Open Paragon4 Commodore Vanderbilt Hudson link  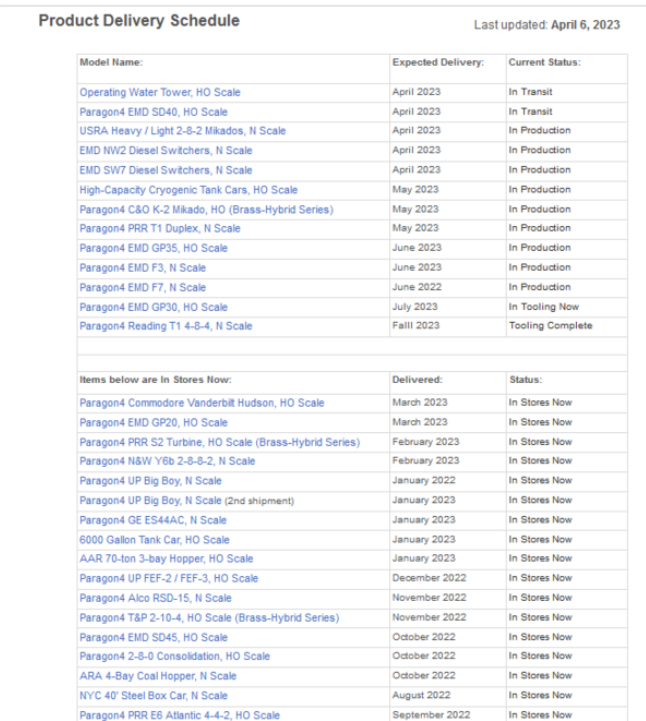point(201,403)
